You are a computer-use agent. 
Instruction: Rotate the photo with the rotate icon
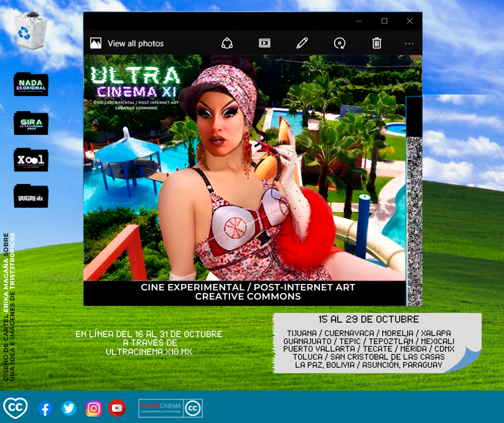339,43
